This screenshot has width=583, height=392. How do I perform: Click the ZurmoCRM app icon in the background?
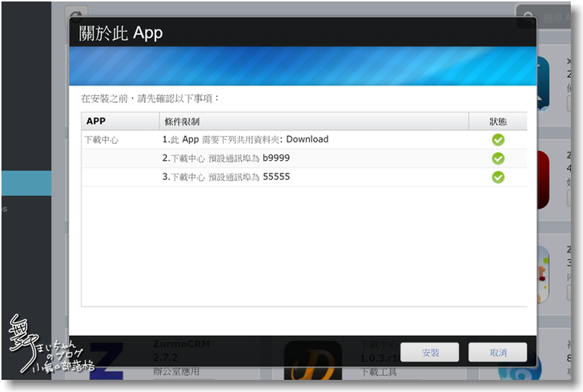point(107,361)
